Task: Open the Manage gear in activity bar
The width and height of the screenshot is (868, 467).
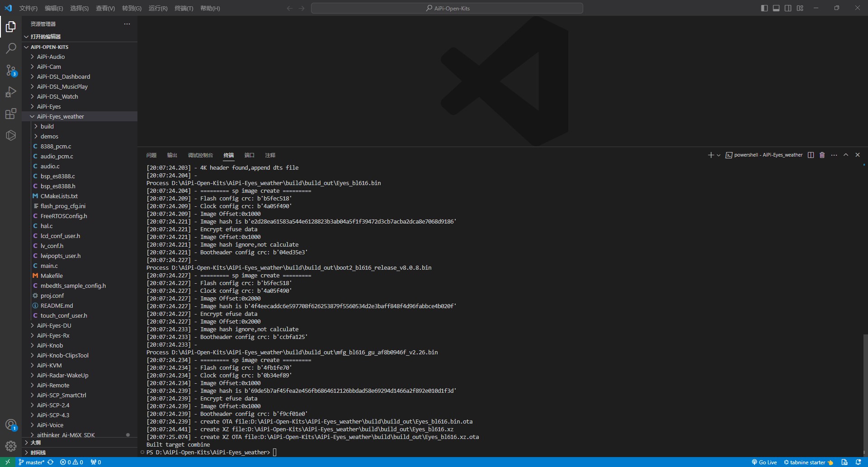Action: pyautogui.click(x=11, y=446)
